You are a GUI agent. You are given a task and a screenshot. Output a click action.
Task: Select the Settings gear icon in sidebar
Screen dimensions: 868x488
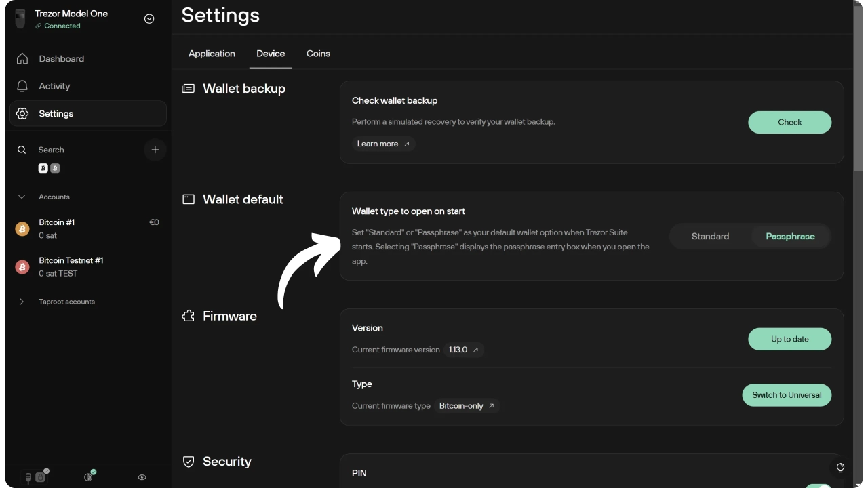22,114
